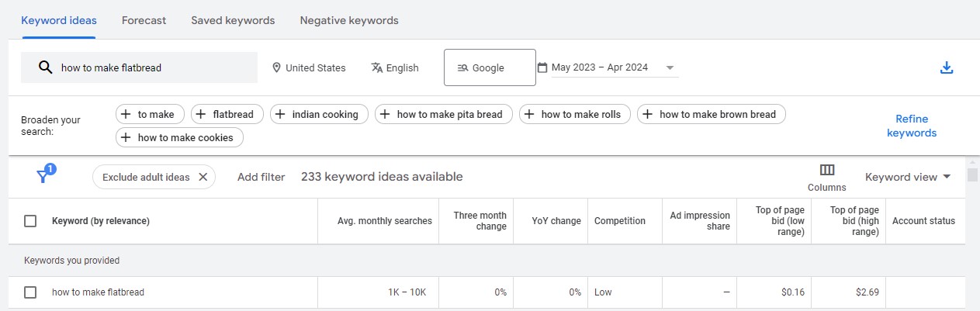
Task: Add 'how to make pita bread' chip
Action: (x=441, y=114)
